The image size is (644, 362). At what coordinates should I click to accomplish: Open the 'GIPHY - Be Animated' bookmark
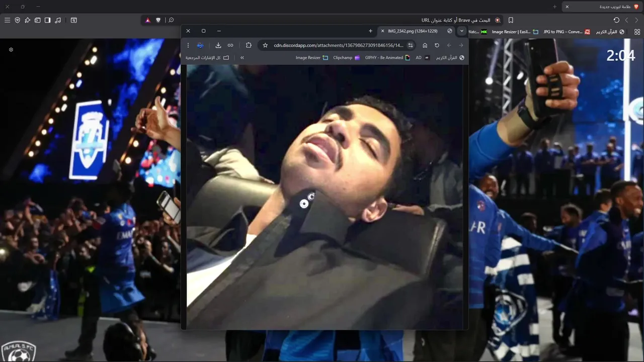click(387, 58)
